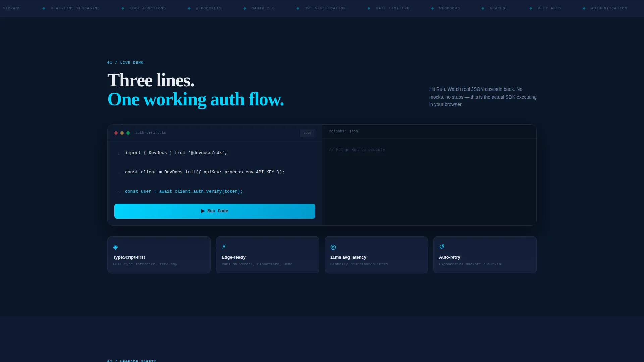This screenshot has height=362, width=644.
Task: Click the REAL-TIME MESSAGING ticker item
Action: click(75, 8)
